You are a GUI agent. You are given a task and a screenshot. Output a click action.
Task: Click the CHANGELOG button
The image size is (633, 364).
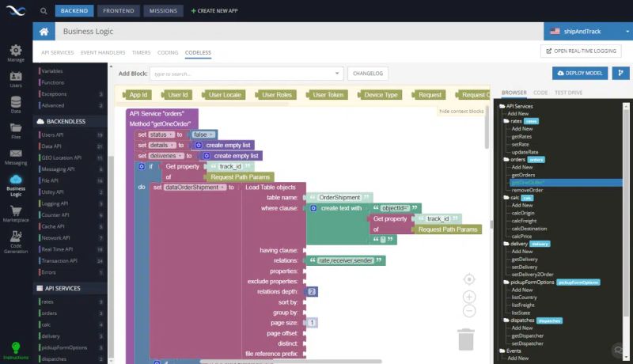368,74
